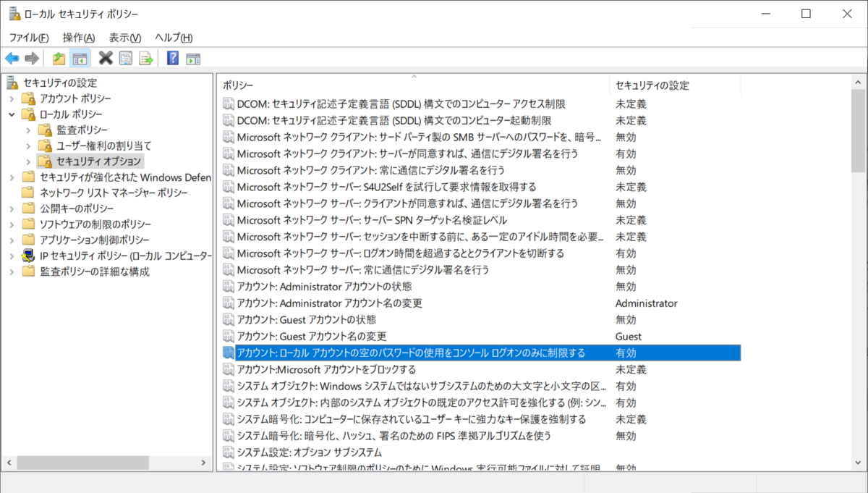Select Administrator アカウント名の変更 policy row

click(480, 303)
